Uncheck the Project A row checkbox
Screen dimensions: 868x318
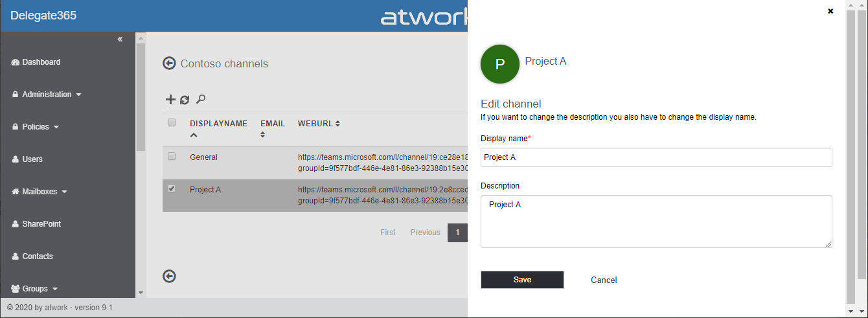(x=172, y=188)
